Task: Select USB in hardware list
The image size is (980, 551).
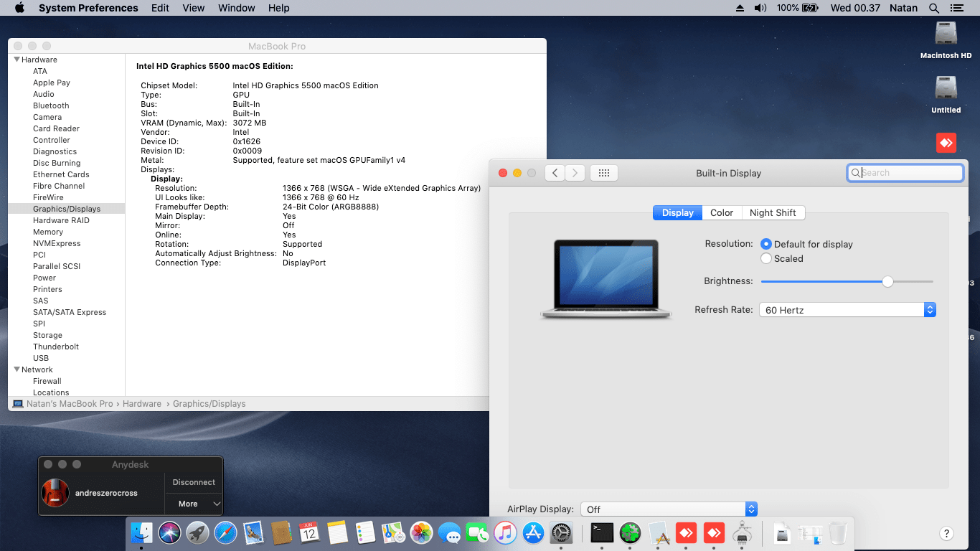Action: 41,358
